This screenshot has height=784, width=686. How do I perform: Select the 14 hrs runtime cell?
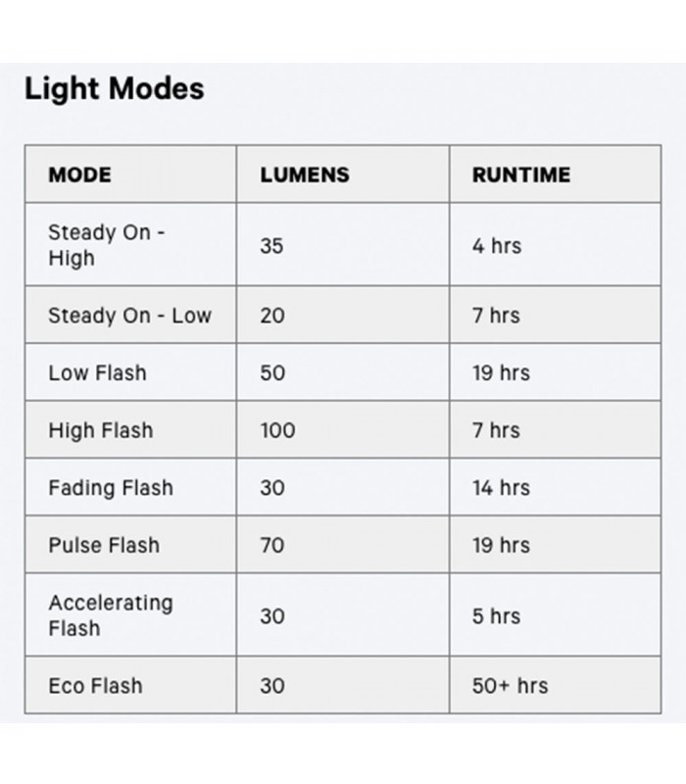500,488
